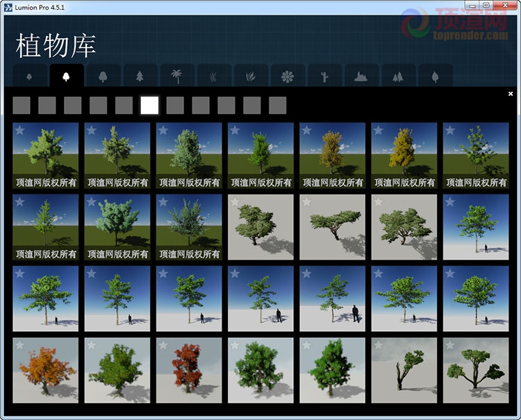The image size is (521, 420).
Task: Open the tree clusters tab
Action: click(x=399, y=76)
